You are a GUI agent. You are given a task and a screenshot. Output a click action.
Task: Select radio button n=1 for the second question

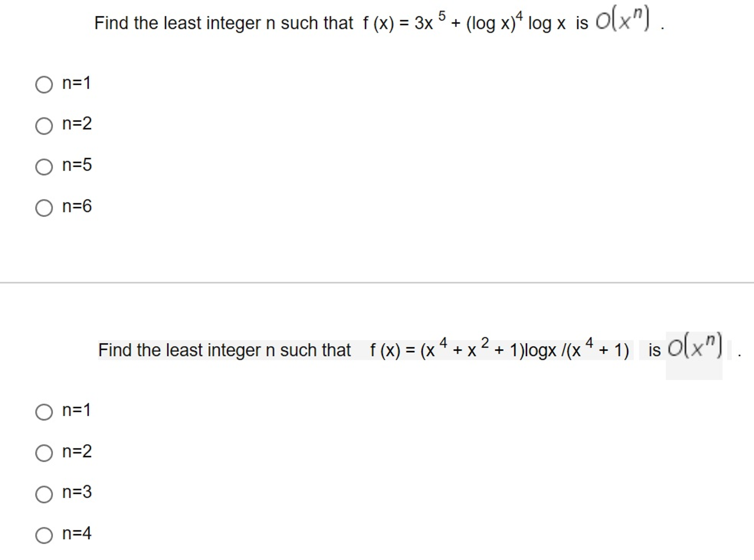(x=44, y=412)
